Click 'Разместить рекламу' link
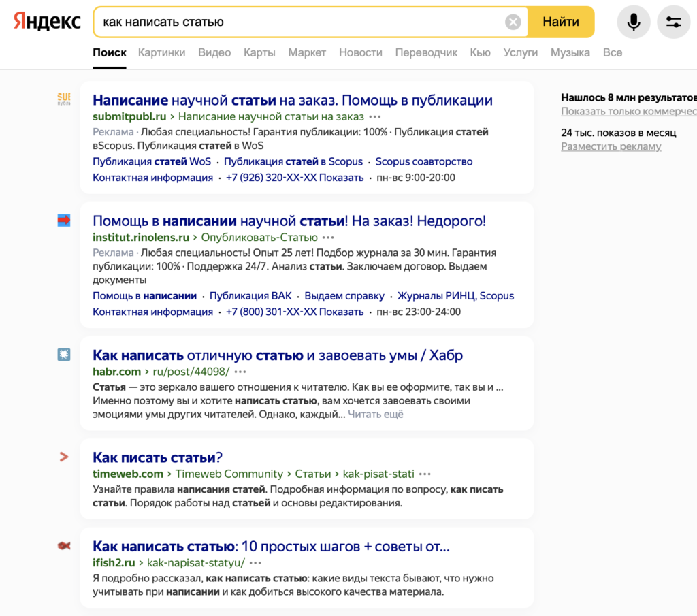Viewport: 697px width, 616px height. pos(611,146)
